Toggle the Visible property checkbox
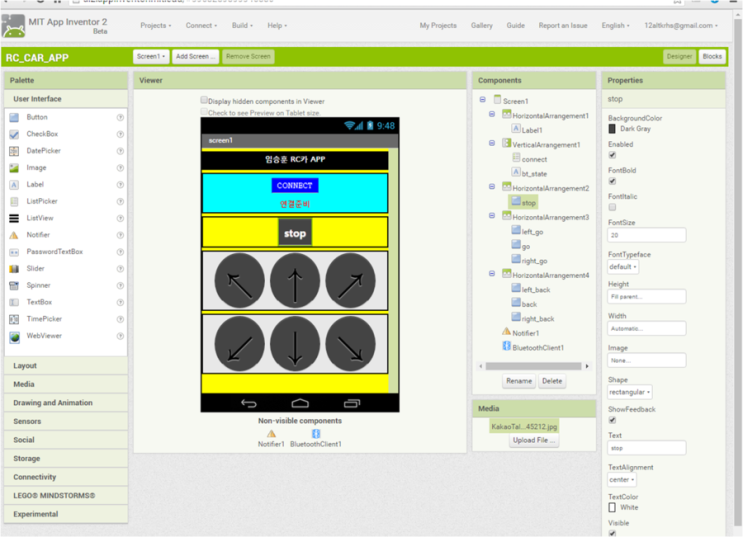The width and height of the screenshot is (743, 537). pos(612,533)
